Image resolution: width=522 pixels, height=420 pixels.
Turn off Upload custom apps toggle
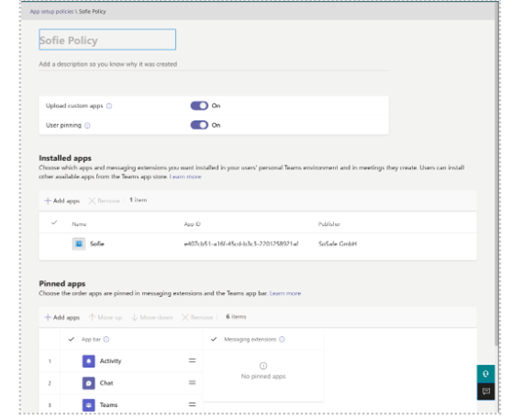(199, 106)
